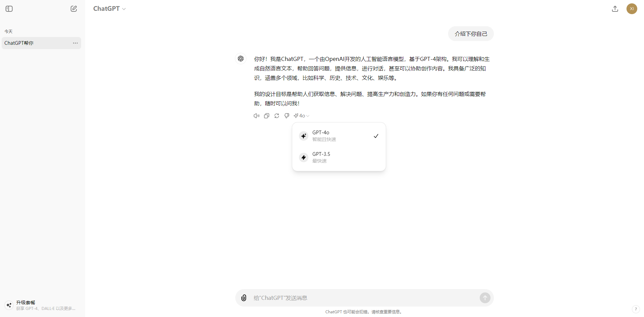Viewport: 644px width, 317px height.
Task: Click the sparkle icon beside GPT-4o
Action: (x=304, y=136)
